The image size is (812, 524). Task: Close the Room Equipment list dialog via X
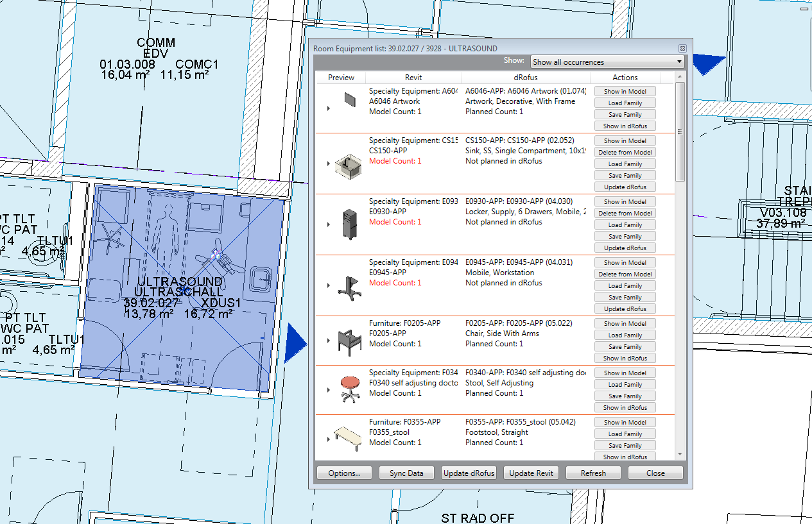click(682, 48)
